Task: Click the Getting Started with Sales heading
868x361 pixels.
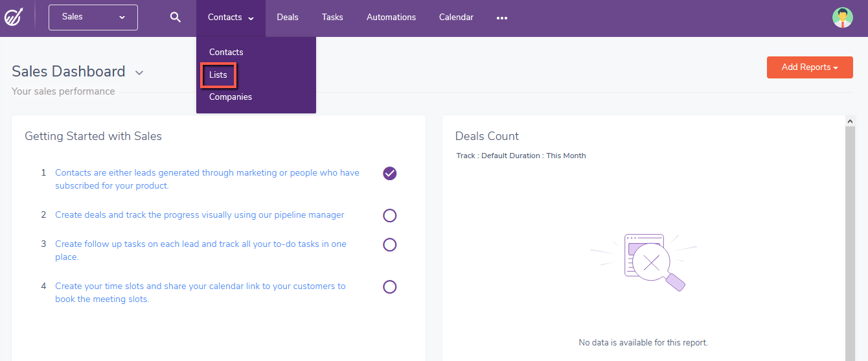Action: 93,136
